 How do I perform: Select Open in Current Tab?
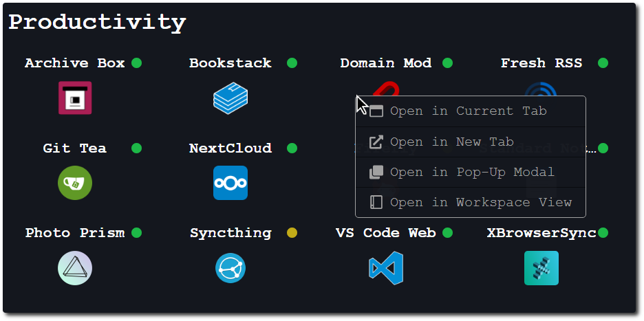point(468,111)
